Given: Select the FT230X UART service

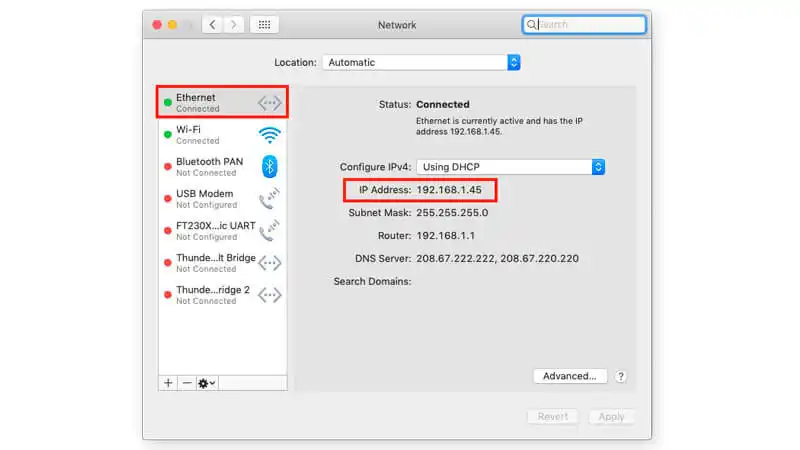Looking at the screenshot, I should (x=222, y=231).
